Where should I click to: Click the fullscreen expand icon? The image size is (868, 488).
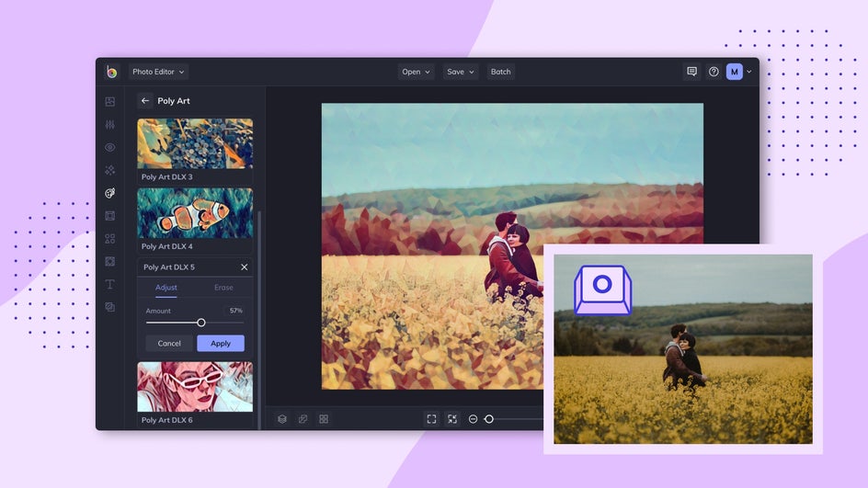click(431, 419)
